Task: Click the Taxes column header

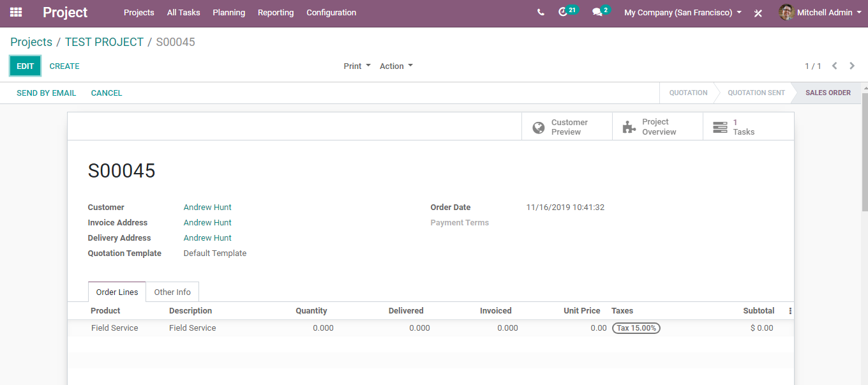Action: click(x=622, y=311)
